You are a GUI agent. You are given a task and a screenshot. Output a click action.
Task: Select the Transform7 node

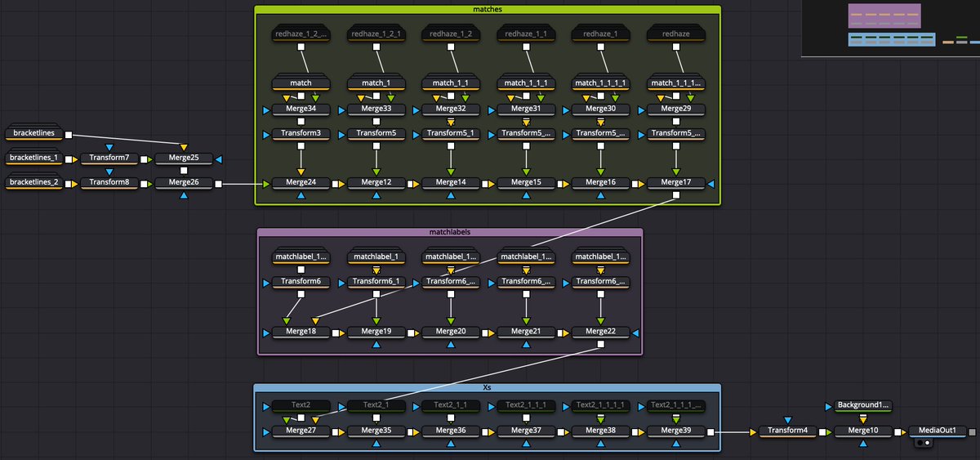click(109, 159)
